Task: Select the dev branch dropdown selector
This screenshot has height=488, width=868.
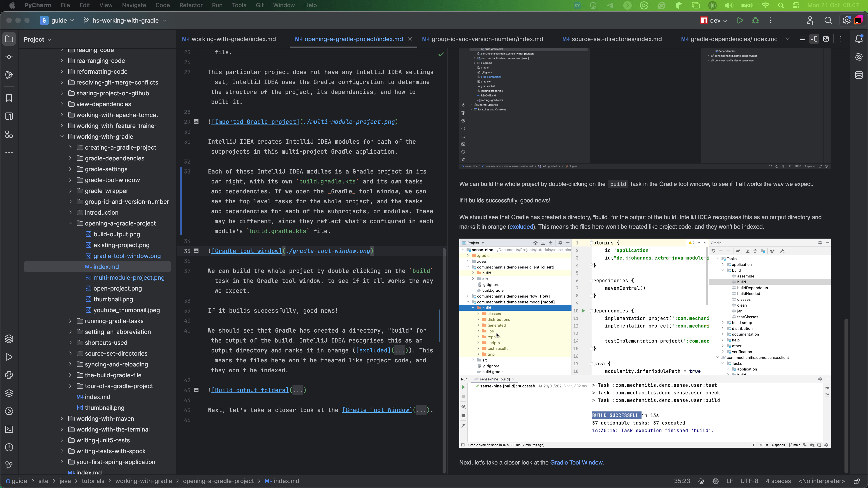Action: coord(715,20)
